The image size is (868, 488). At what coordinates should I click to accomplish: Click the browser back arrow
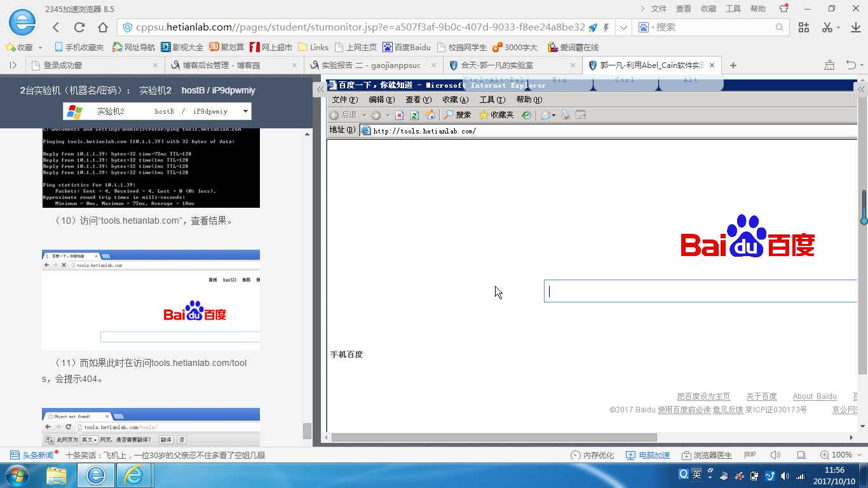(x=56, y=27)
